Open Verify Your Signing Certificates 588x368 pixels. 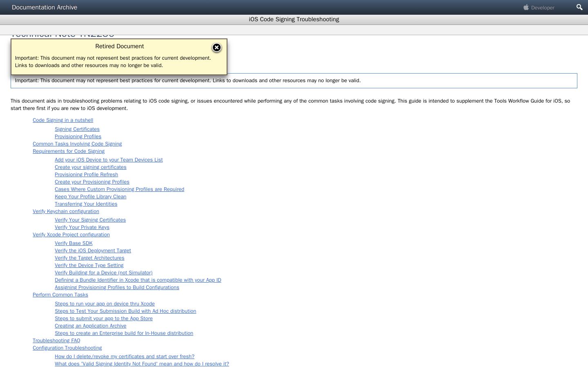[90, 220]
